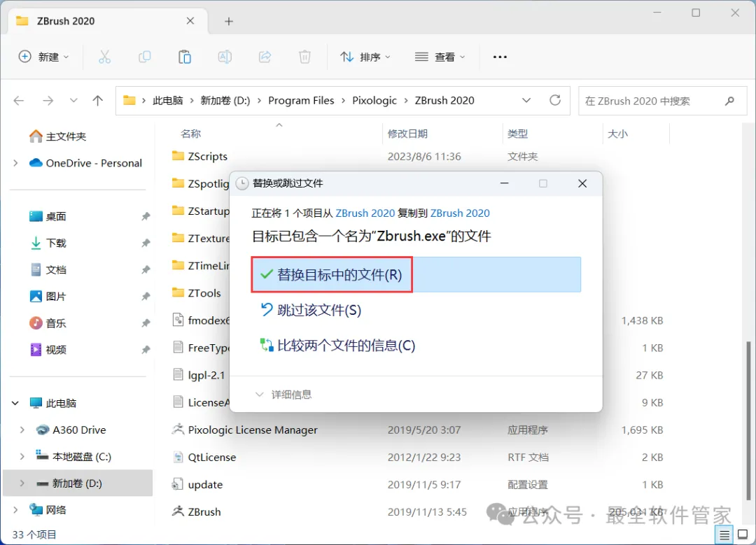Viewport: 756px width, 545px height.
Task: Open Videos (视频) quick access item
Action: tap(48, 350)
